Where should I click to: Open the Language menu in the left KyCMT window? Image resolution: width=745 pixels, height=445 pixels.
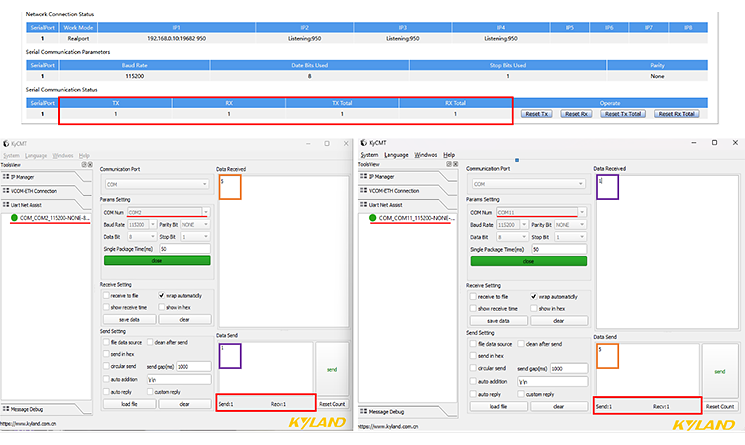pyautogui.click(x=36, y=156)
